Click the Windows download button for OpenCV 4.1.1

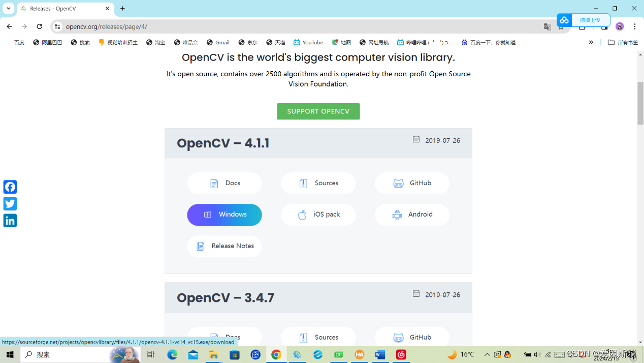[224, 215]
